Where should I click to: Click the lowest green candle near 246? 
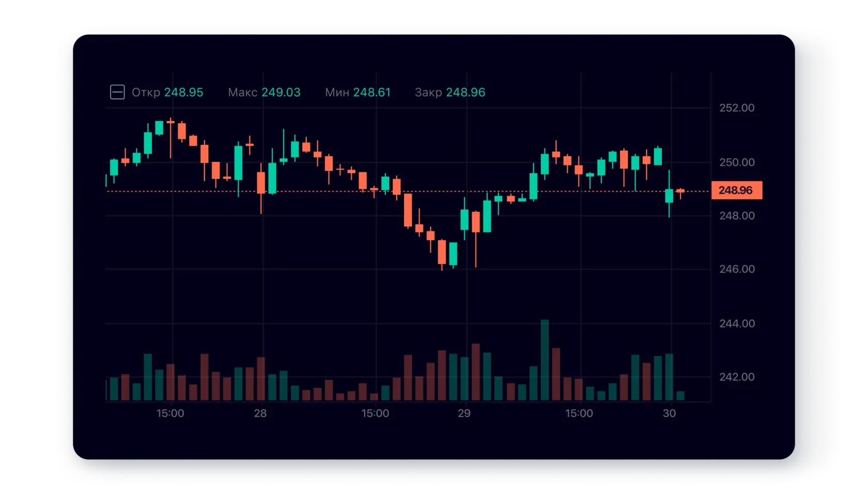pyautogui.click(x=453, y=253)
